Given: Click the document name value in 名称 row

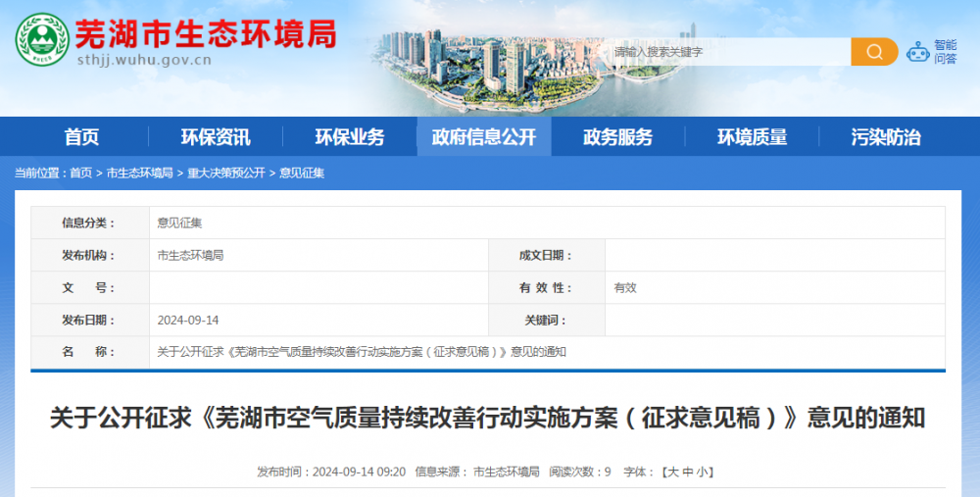Looking at the screenshot, I should [362, 352].
